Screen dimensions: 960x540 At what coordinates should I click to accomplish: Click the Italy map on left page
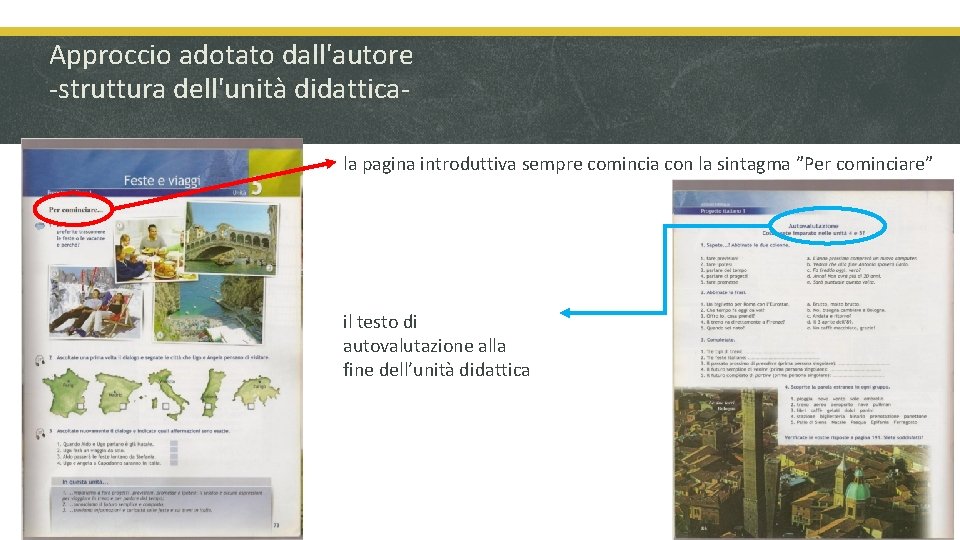click(x=169, y=392)
